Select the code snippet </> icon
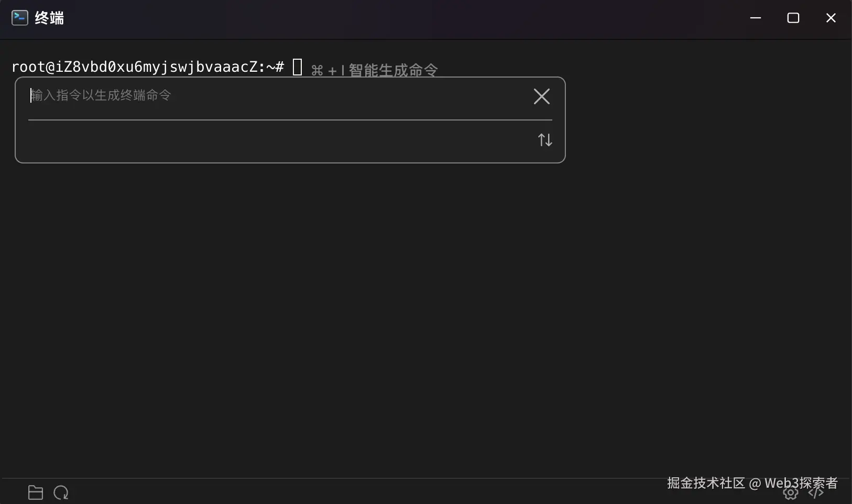The width and height of the screenshot is (852, 504). 816,494
